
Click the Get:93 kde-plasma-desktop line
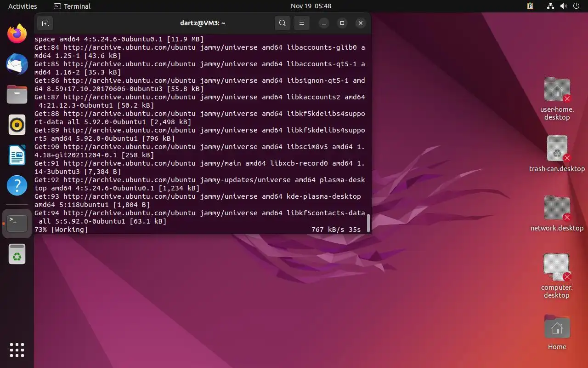click(198, 201)
